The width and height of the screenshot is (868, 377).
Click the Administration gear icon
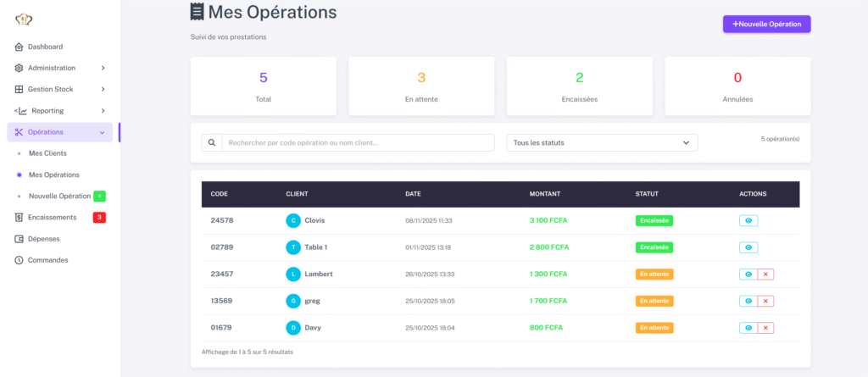tap(19, 68)
